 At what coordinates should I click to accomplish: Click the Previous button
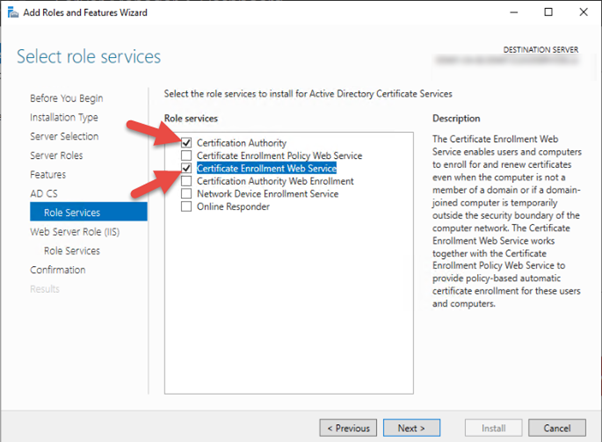(348, 428)
